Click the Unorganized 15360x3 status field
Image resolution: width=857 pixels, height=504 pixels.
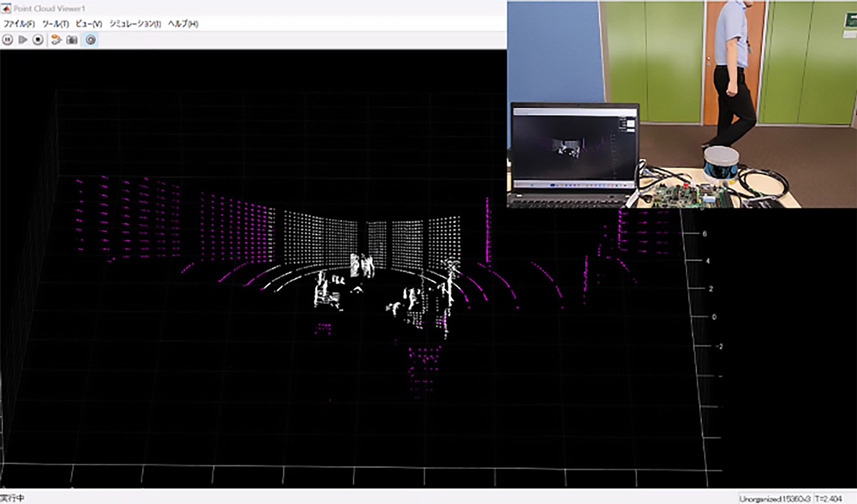click(775, 498)
